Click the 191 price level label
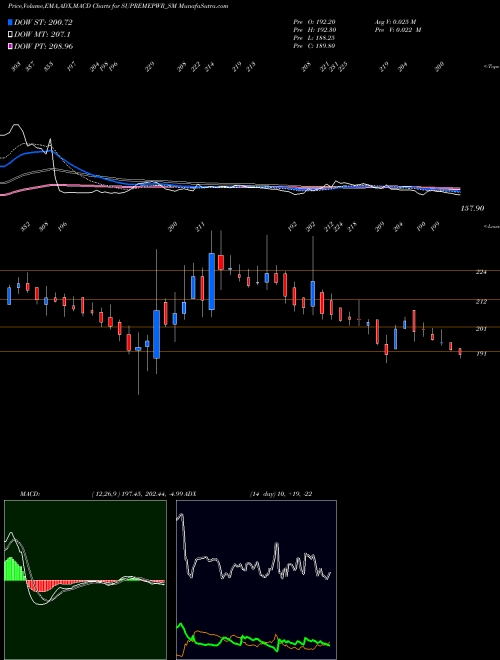This screenshot has width=500, height=660. pos(481,354)
